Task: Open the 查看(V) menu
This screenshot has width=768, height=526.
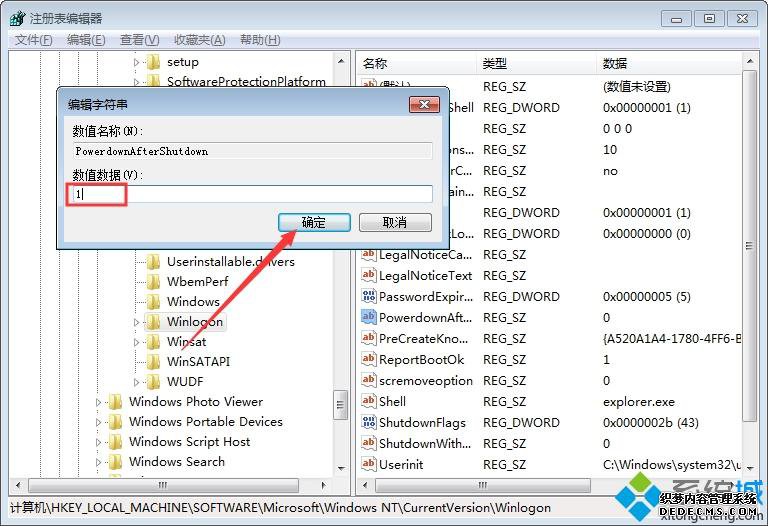Action: coord(140,40)
